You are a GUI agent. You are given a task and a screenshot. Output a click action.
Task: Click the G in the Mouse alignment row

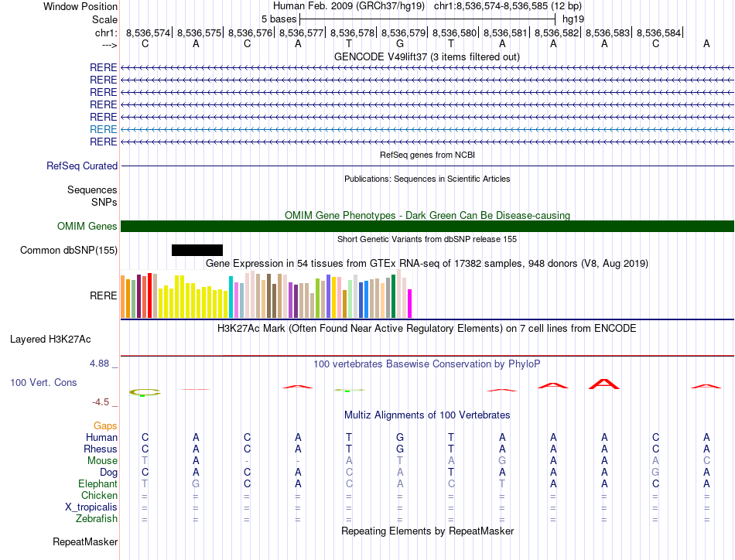502,461
